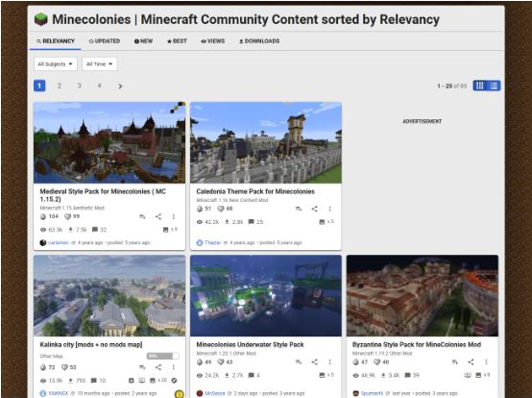Favorite the Caledonia Theme Pack with heart

221,209
